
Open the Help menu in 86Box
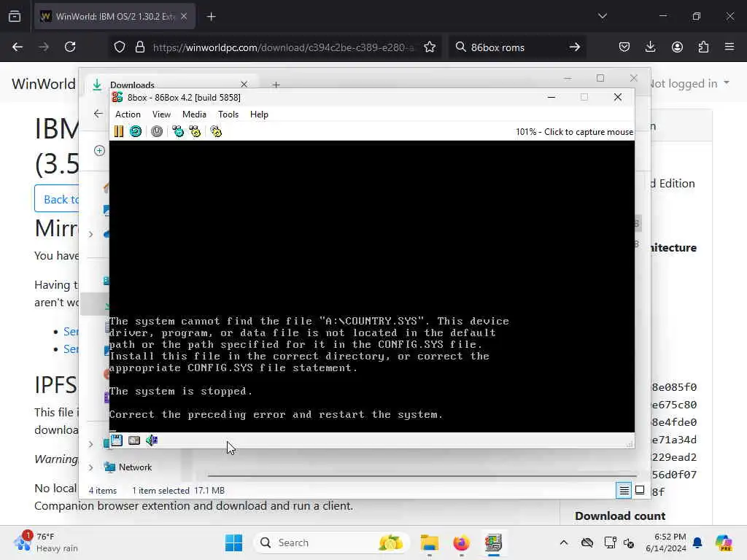259,114
